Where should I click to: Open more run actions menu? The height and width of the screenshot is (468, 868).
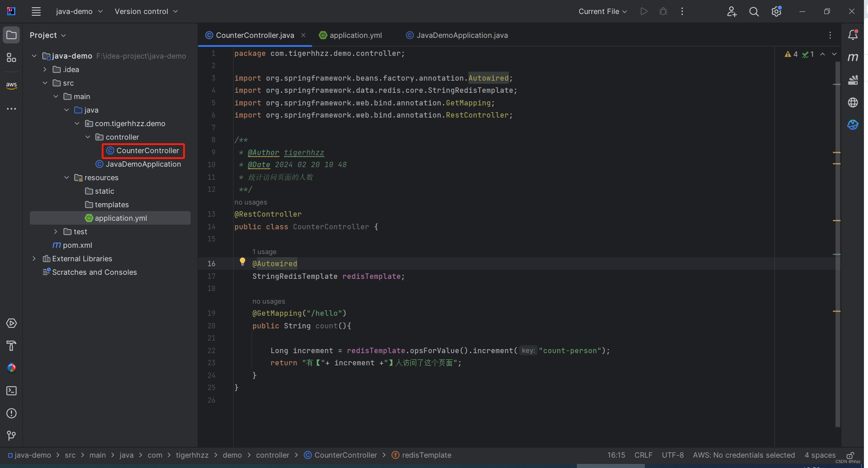click(x=682, y=11)
